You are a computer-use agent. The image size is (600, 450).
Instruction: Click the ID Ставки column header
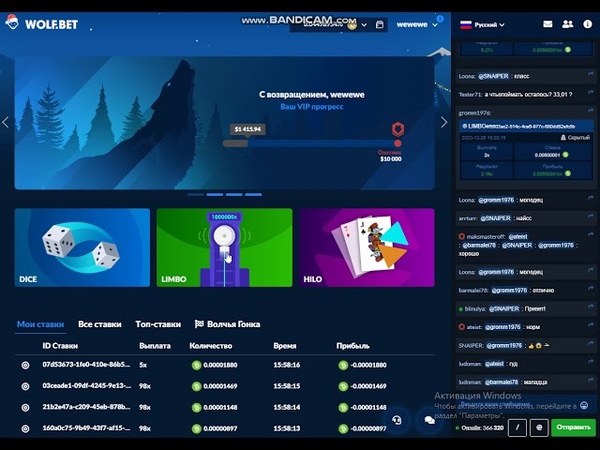point(60,346)
